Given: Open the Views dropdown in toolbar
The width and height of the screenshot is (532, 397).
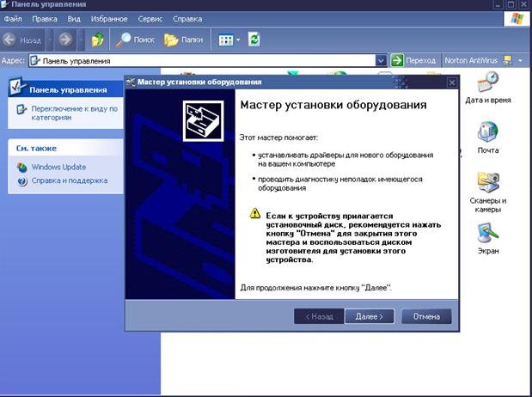Looking at the screenshot, I should [226, 40].
